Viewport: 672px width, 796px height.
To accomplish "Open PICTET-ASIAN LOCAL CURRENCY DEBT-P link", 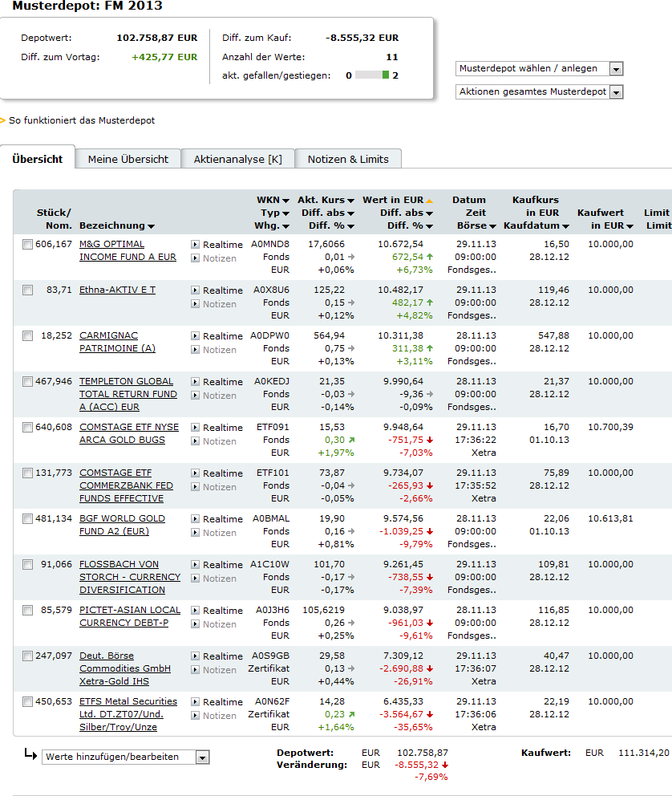I will coord(130,616).
